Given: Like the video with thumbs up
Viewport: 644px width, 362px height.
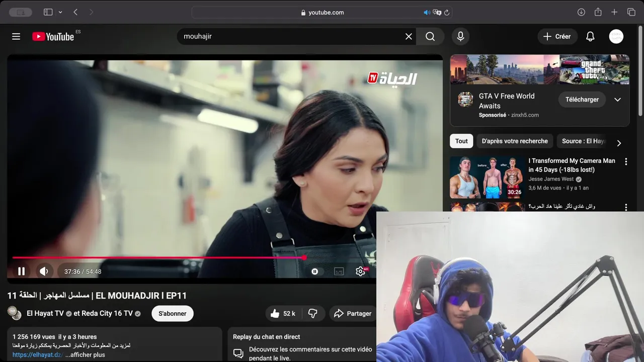Looking at the screenshot, I should click(x=282, y=313).
